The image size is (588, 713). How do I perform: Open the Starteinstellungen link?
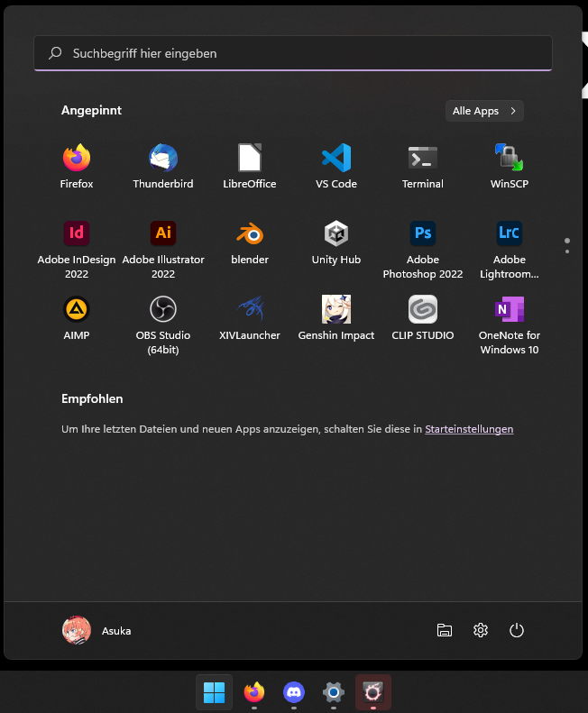[469, 429]
